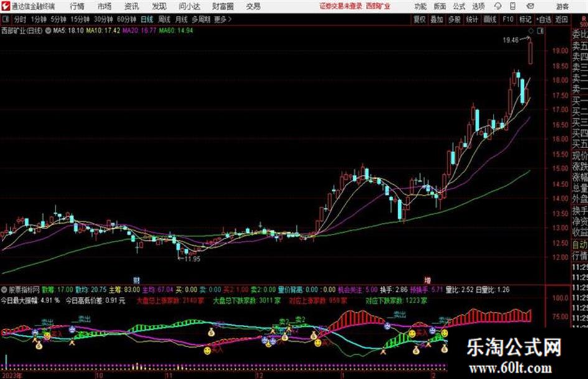The image size is (588, 379).
Task: Select the 60分钟 period
Action: (x=126, y=19)
